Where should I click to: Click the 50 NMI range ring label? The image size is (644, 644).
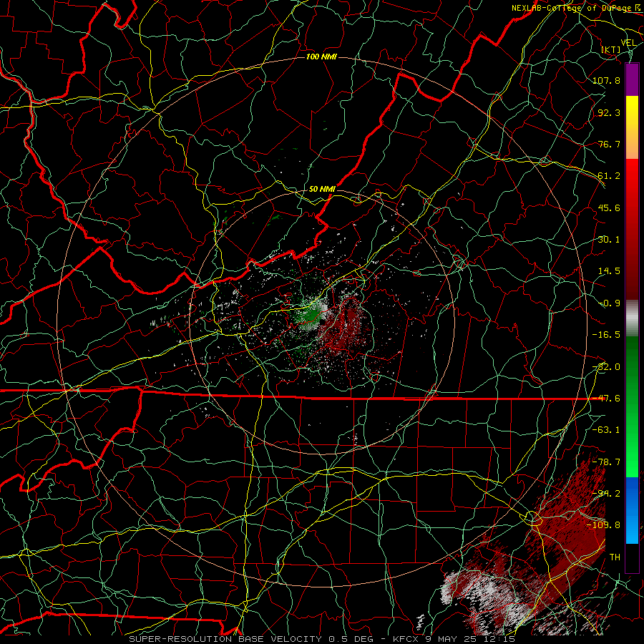[322, 189]
